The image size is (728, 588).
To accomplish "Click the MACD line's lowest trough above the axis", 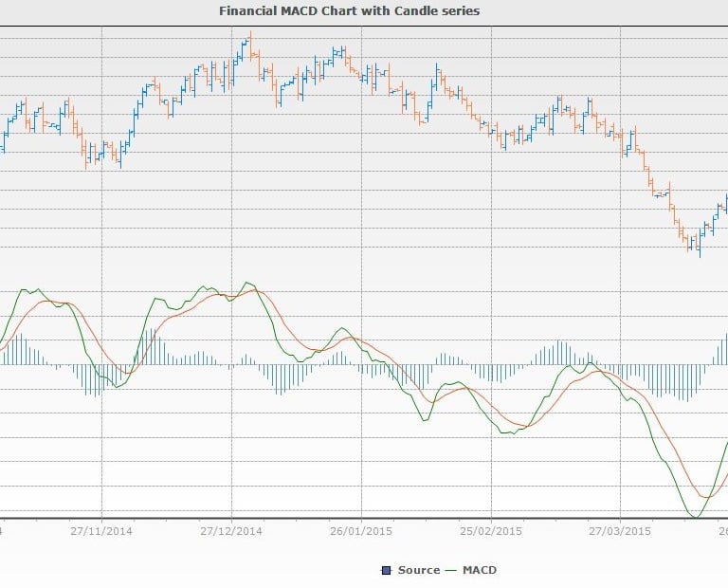I will point(695,516).
